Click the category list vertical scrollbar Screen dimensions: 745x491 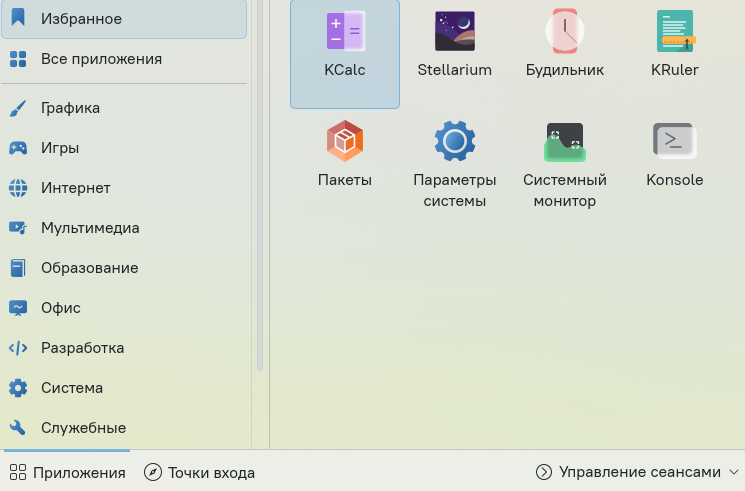pyautogui.click(x=260, y=185)
